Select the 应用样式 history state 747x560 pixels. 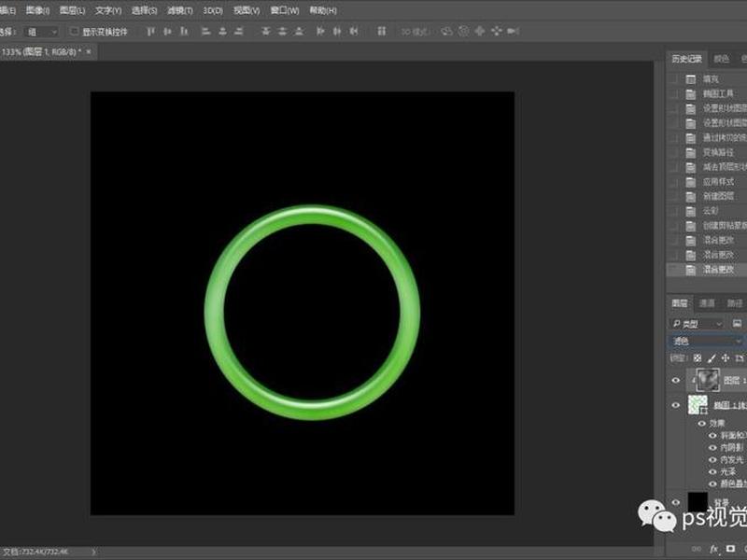[707, 182]
